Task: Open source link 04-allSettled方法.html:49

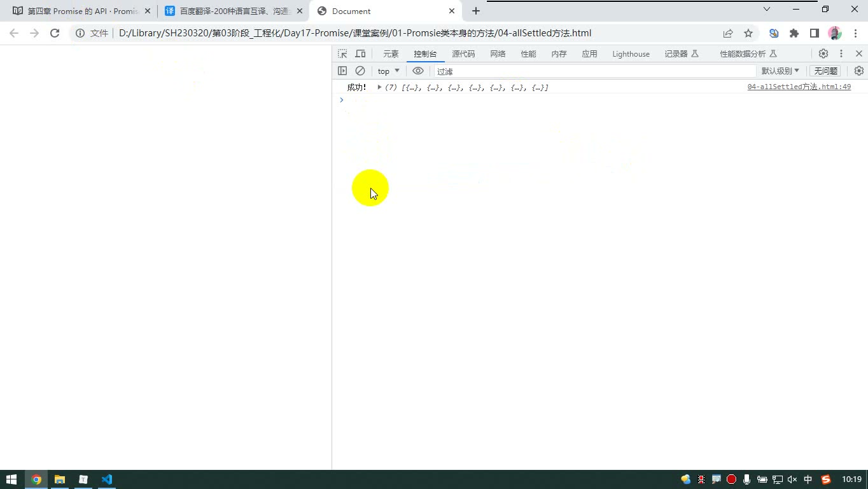Action: point(799,87)
